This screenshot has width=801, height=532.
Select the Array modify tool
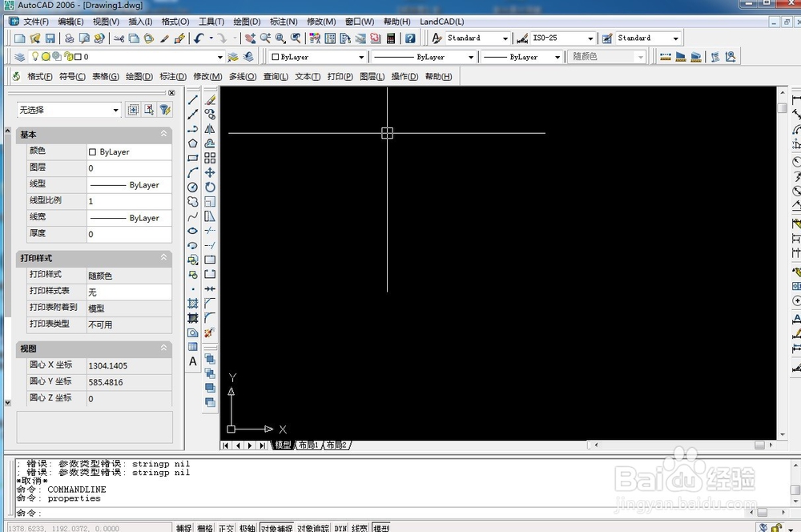click(210, 158)
